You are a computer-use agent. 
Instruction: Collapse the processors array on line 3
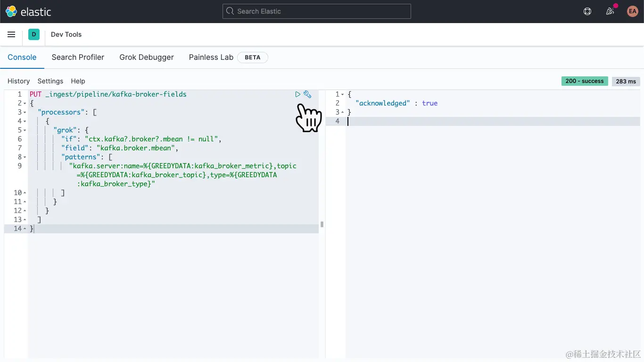(25, 112)
